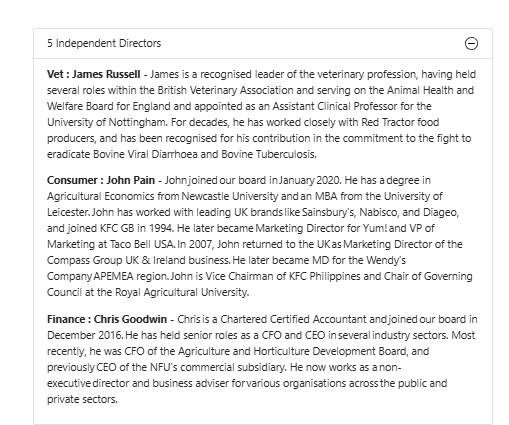This screenshot has width=509, height=425.
Task: Click the 'Newcastle University' text
Action: pyautogui.click(x=230, y=196)
